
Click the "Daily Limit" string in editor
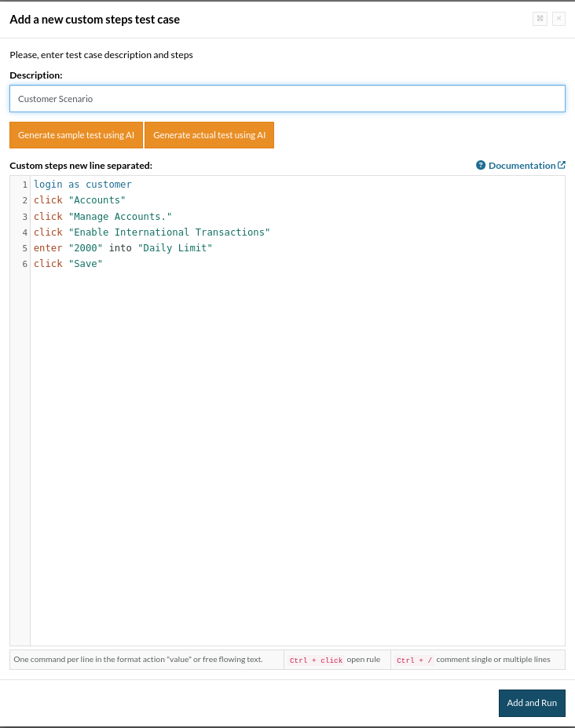175,247
